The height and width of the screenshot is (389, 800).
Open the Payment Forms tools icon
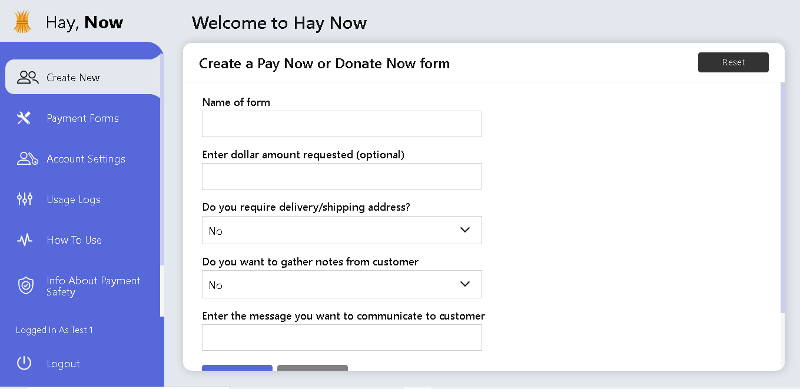[x=24, y=118]
